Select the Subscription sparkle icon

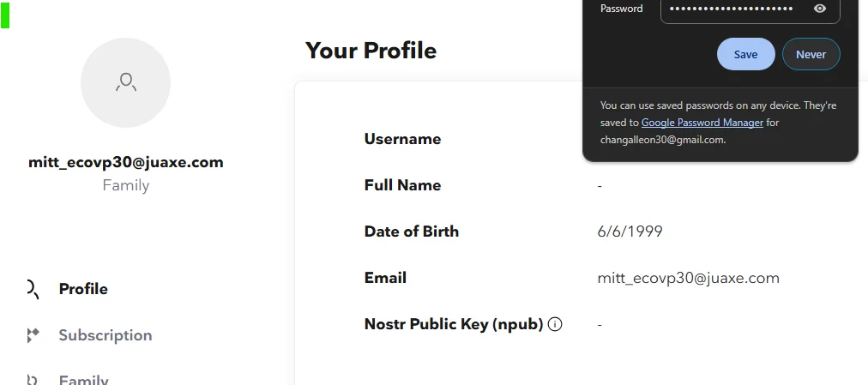click(x=33, y=335)
